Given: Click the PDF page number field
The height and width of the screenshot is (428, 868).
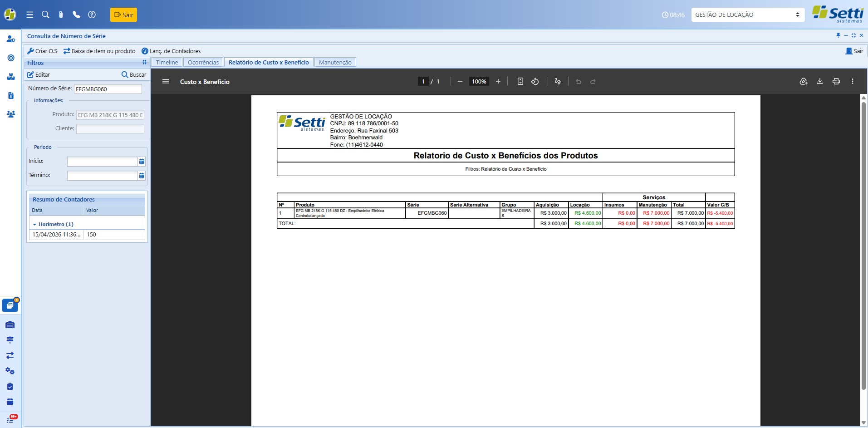Looking at the screenshot, I should coord(423,82).
